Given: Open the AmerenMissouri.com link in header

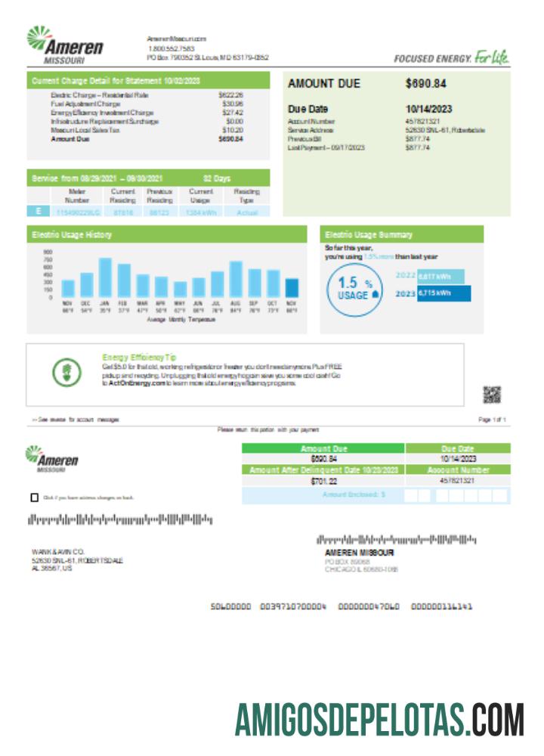Looking at the screenshot, I should (176, 39).
